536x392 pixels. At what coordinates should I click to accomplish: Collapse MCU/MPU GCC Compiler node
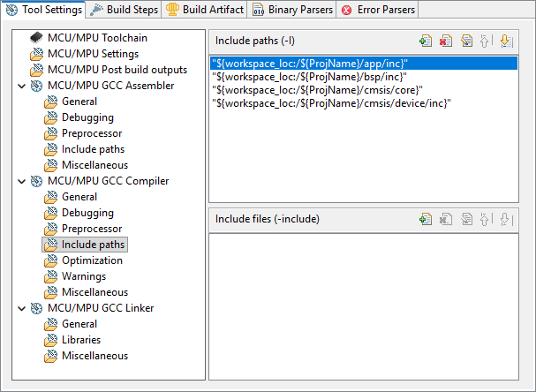20,181
